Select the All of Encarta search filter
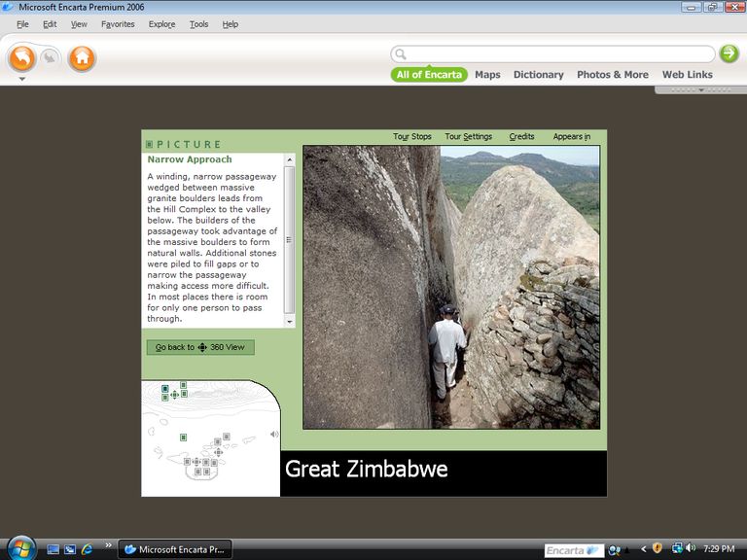747x560 pixels. pyautogui.click(x=429, y=75)
